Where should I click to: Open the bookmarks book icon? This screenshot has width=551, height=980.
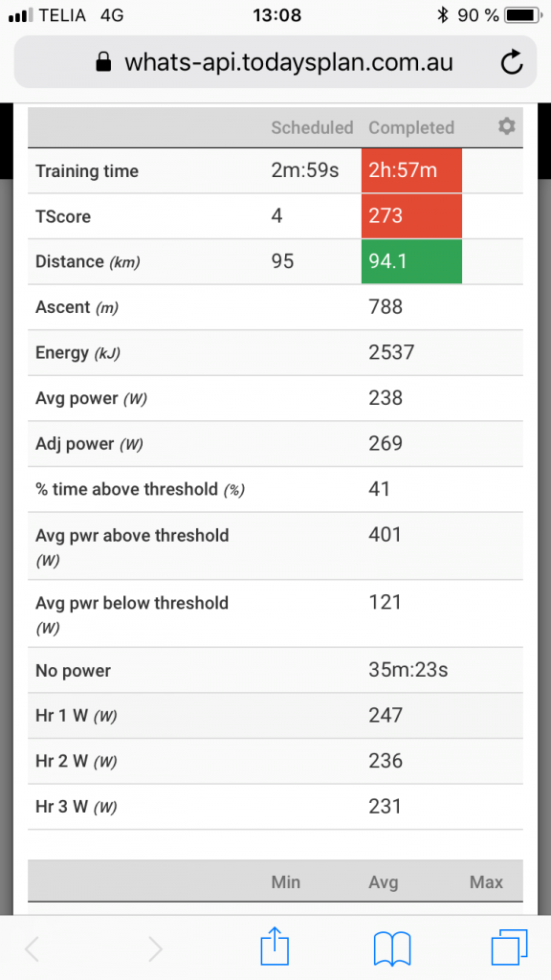pos(391,948)
